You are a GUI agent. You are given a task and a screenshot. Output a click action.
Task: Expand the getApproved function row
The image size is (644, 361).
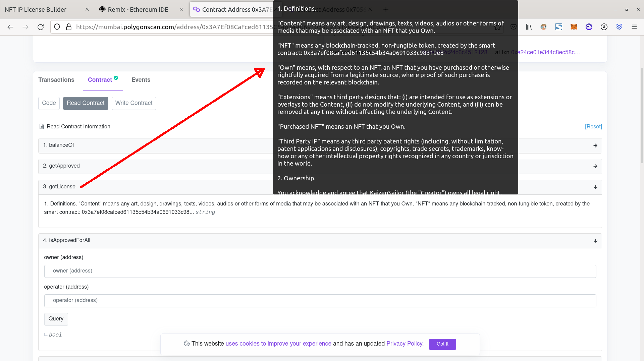coord(320,166)
